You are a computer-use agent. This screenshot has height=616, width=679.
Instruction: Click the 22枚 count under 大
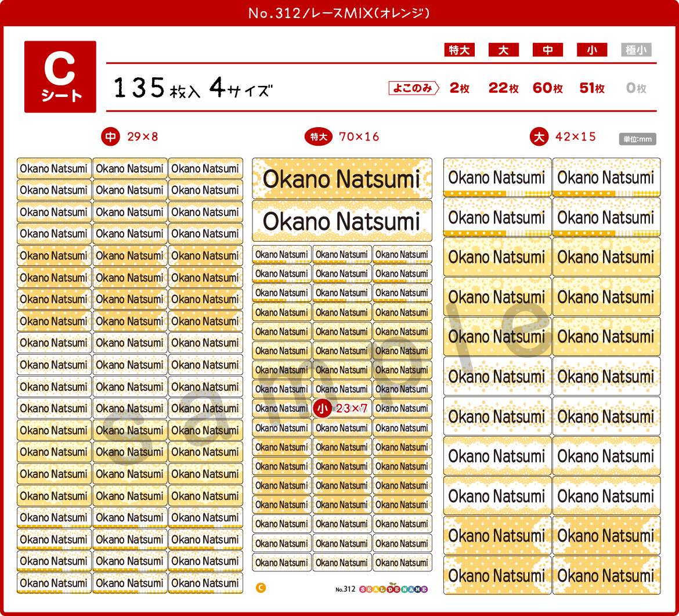(x=504, y=88)
